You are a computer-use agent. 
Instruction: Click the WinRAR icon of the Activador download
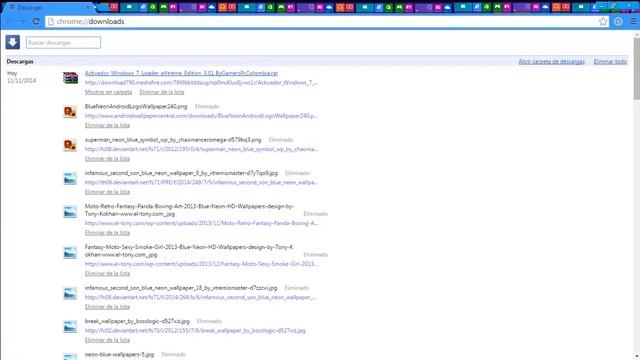tap(70, 78)
